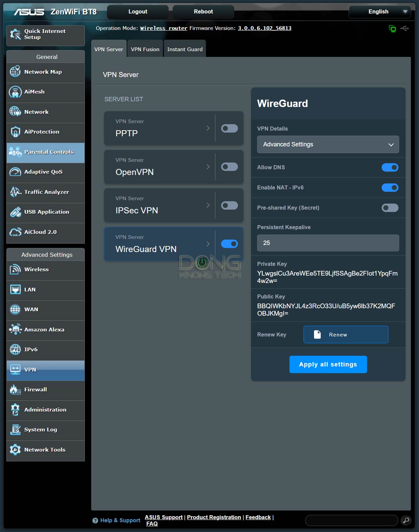Select the WireGuard Public Key text
The image size is (419, 532).
[326, 310]
